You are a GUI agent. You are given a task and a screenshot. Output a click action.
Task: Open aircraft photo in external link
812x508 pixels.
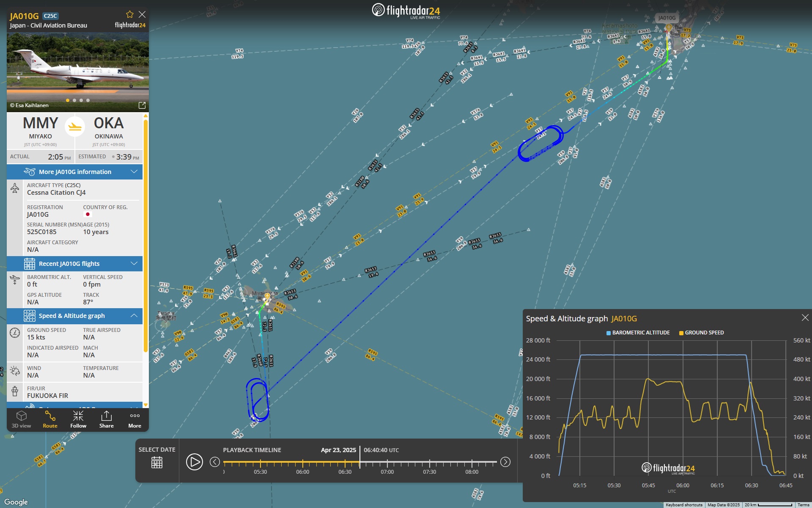click(x=142, y=105)
